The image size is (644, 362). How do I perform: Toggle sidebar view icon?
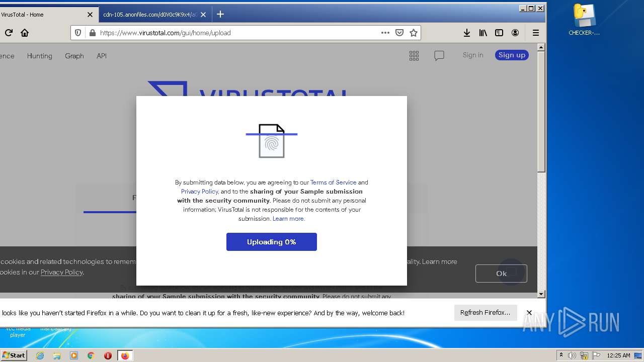coord(499,33)
